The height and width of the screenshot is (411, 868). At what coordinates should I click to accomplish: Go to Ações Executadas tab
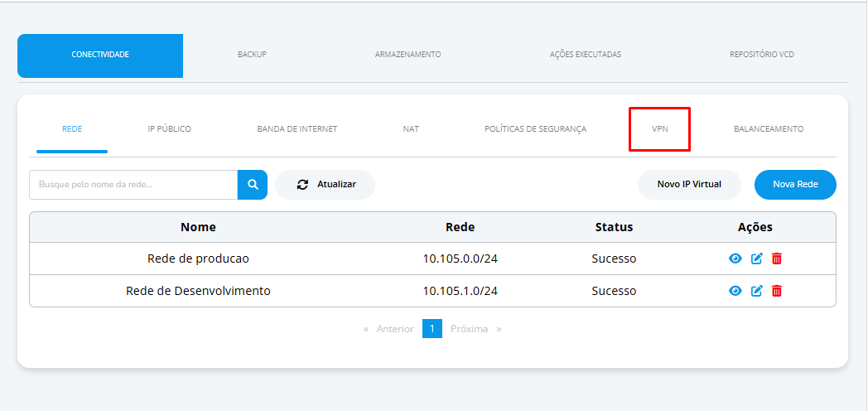(x=585, y=55)
